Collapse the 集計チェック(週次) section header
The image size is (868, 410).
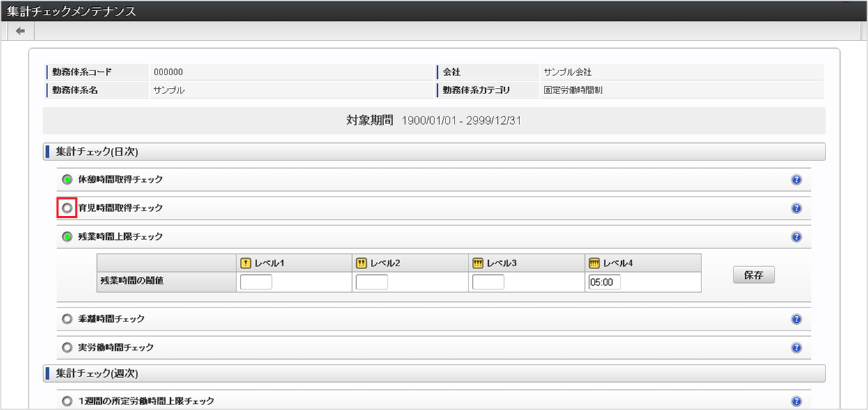coord(434,374)
